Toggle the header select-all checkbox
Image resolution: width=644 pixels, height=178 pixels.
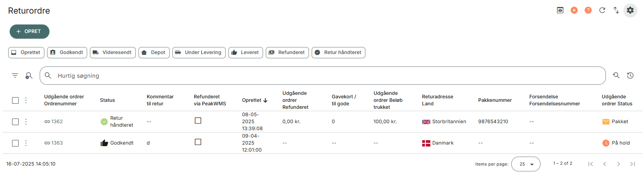(15, 100)
